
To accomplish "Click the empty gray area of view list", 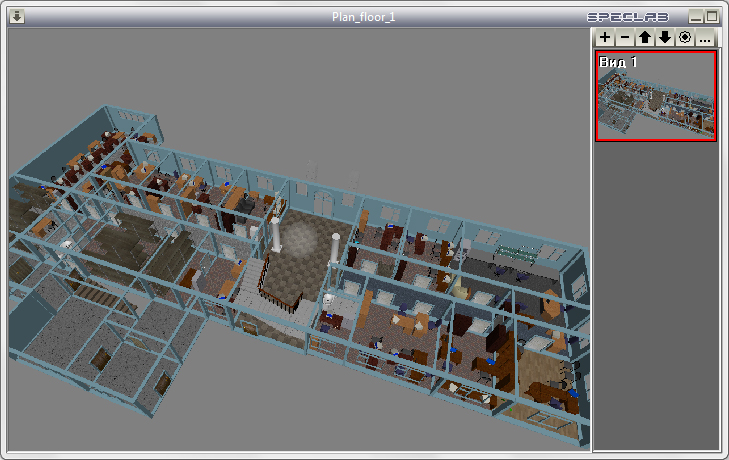I will pyautogui.click(x=656, y=295).
